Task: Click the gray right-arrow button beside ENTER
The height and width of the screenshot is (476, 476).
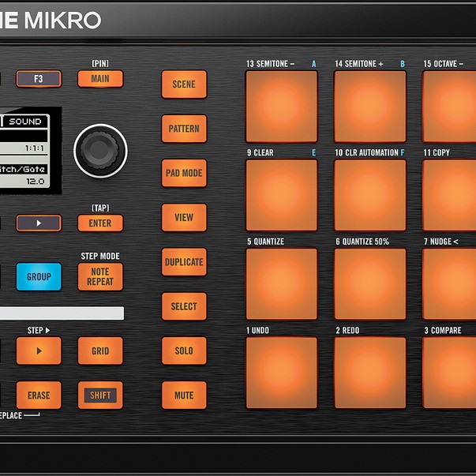Action: [39, 223]
